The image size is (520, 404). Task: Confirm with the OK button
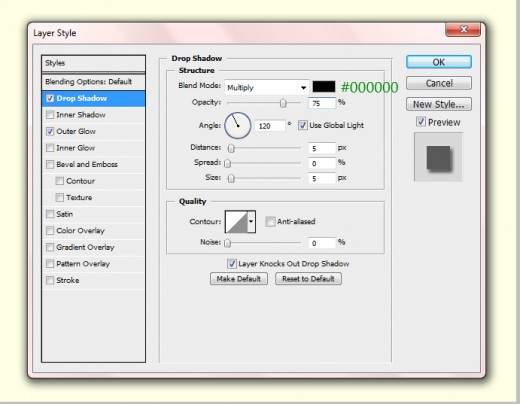[x=439, y=62]
